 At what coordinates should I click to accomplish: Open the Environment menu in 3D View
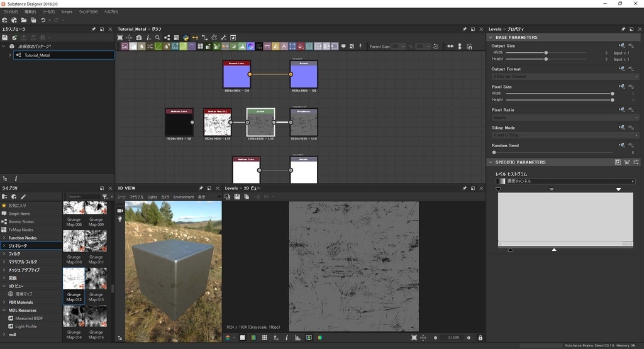click(183, 197)
